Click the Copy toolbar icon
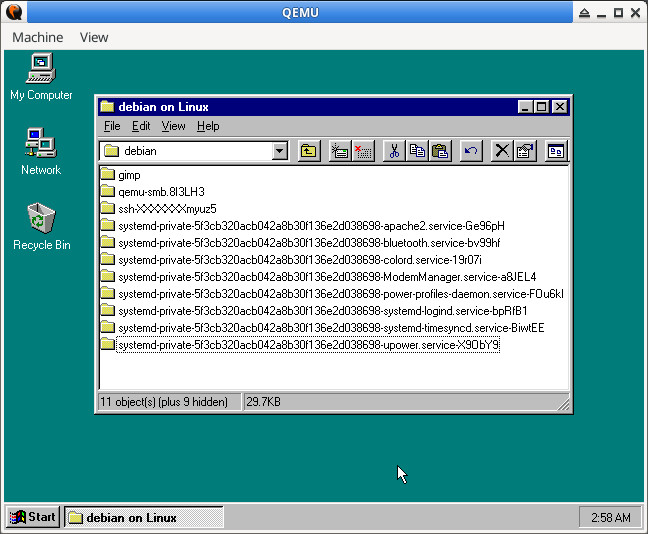This screenshot has width=648, height=534. click(x=417, y=151)
